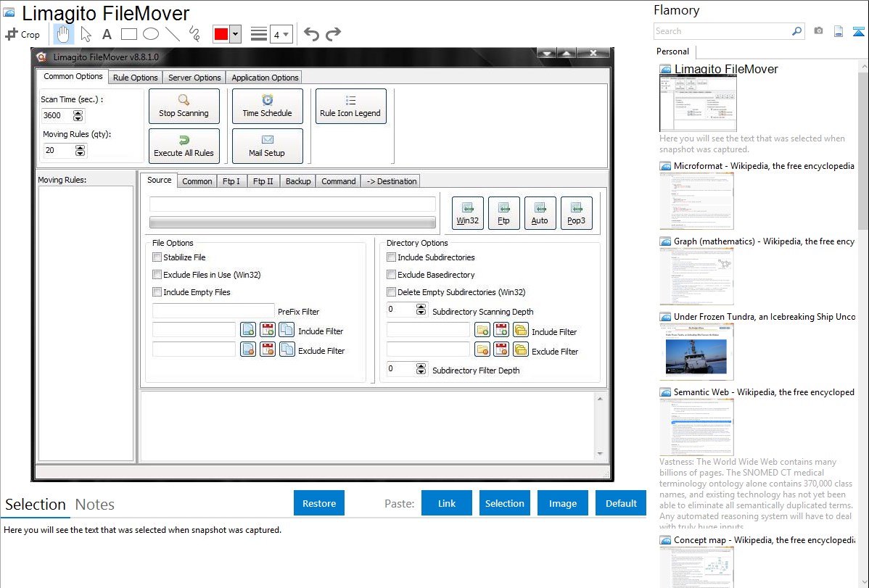Open the line width dropdown showing 4
Screen dimensions: 869x588
click(281, 34)
